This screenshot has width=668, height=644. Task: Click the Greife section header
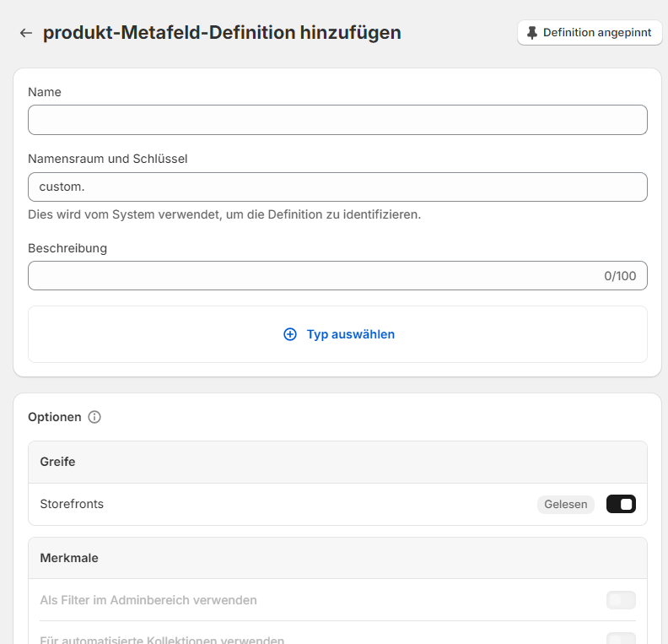(x=57, y=462)
